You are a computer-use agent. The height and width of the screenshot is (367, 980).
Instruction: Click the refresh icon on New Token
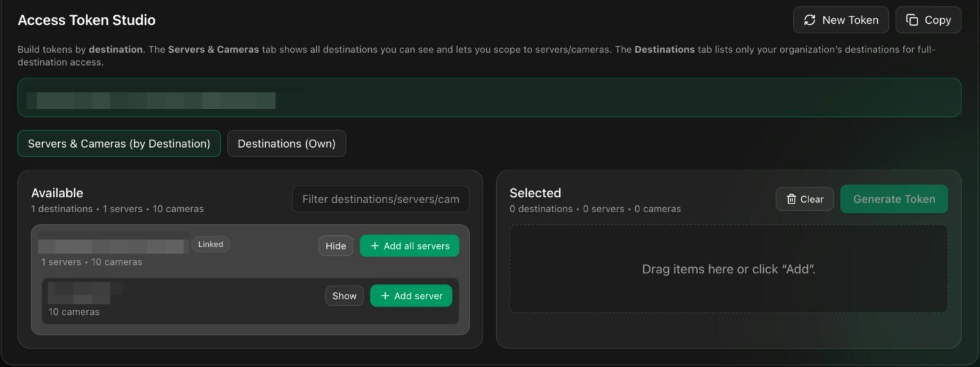coord(810,20)
